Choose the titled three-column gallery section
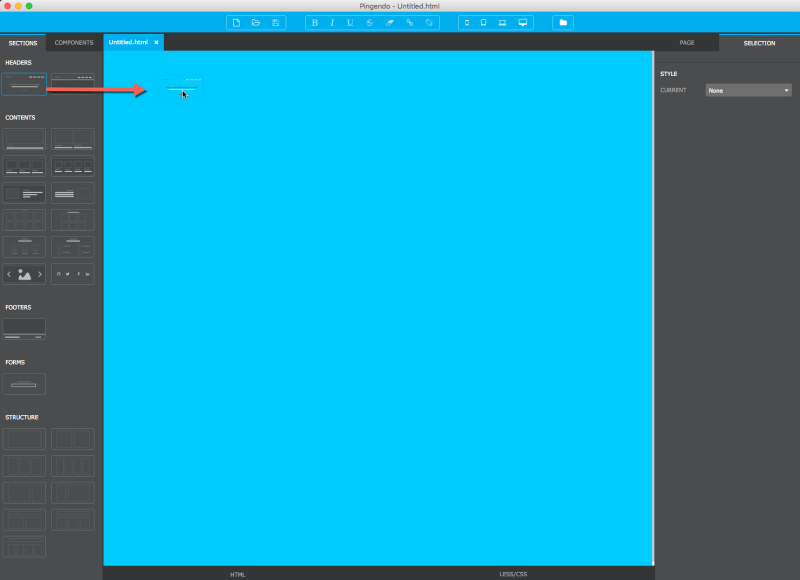The image size is (800, 580). point(72,220)
